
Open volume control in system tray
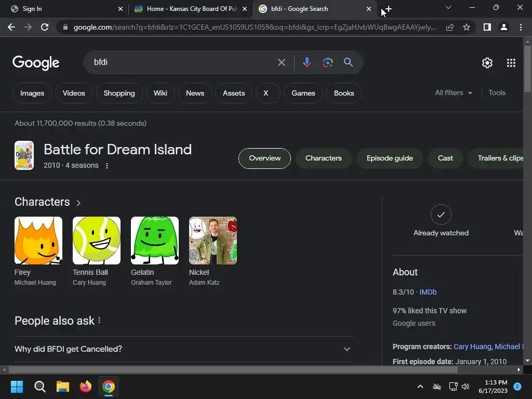[465, 387]
